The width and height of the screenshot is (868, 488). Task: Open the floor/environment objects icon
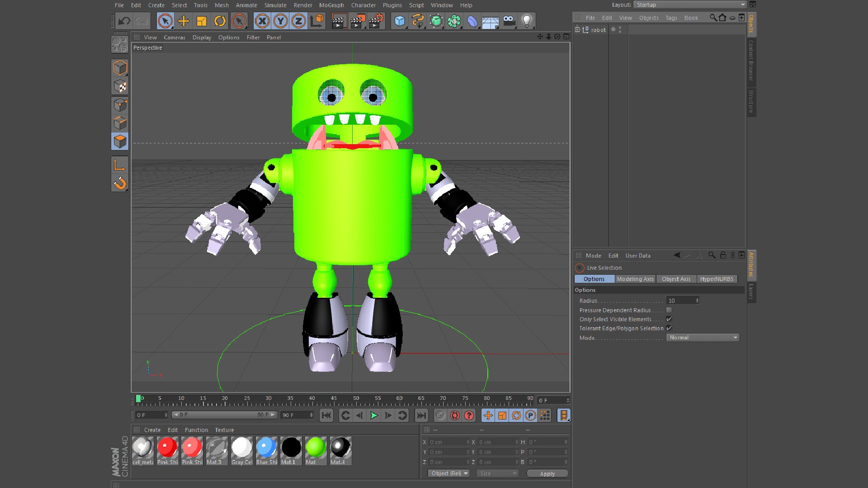(490, 21)
